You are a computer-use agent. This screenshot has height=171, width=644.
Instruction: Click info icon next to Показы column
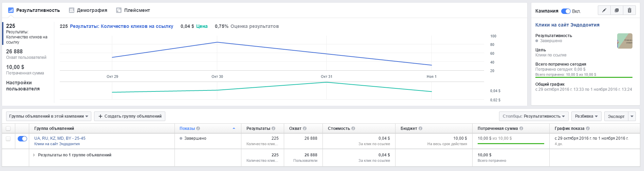198,129
